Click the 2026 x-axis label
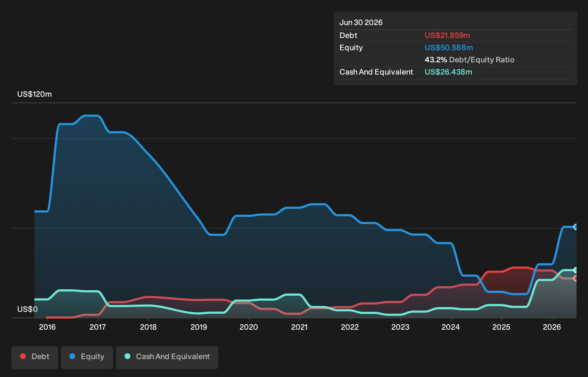Screen dimensions: 588x377 (x=552, y=327)
